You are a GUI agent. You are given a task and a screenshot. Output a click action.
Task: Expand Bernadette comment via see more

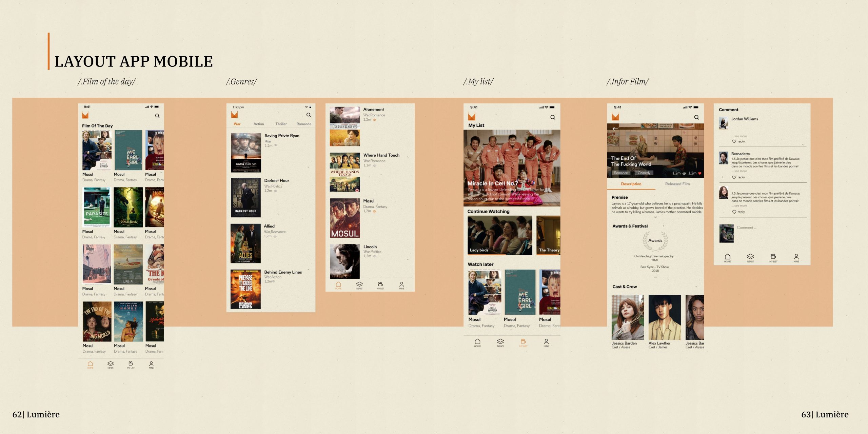click(x=740, y=171)
